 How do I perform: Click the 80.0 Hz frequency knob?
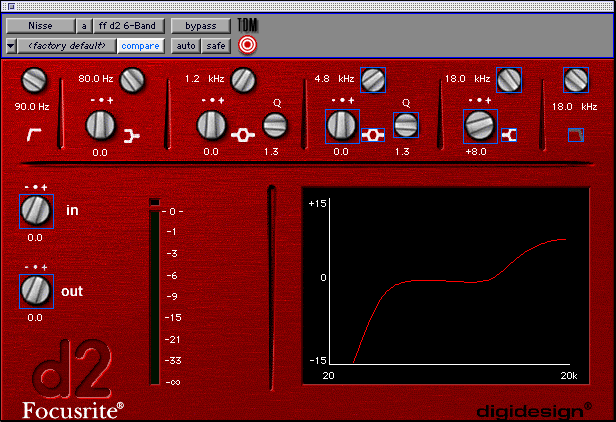click(132, 80)
